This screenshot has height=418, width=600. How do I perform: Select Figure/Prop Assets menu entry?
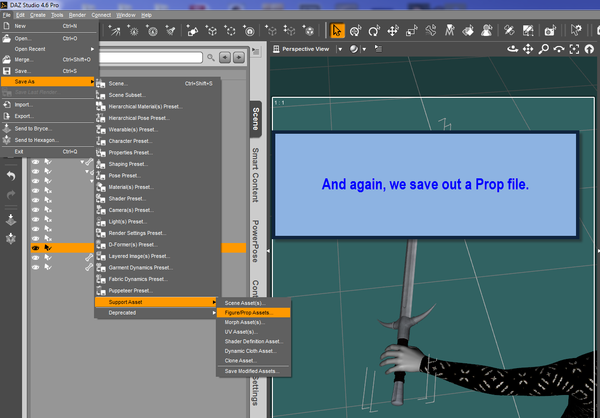tap(253, 313)
